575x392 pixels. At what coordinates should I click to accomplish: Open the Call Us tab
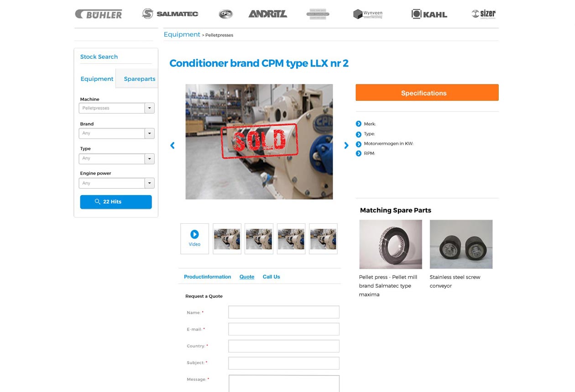[x=272, y=277]
